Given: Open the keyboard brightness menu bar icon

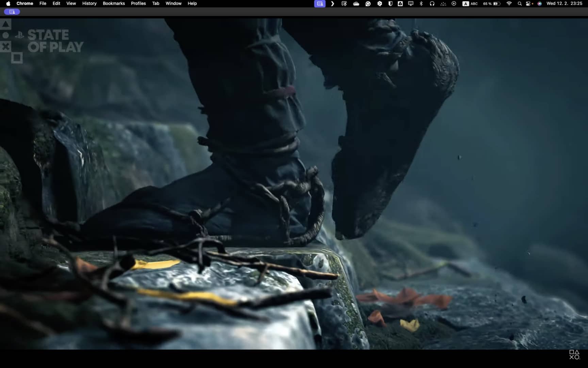Looking at the screenshot, I should [x=443, y=3].
